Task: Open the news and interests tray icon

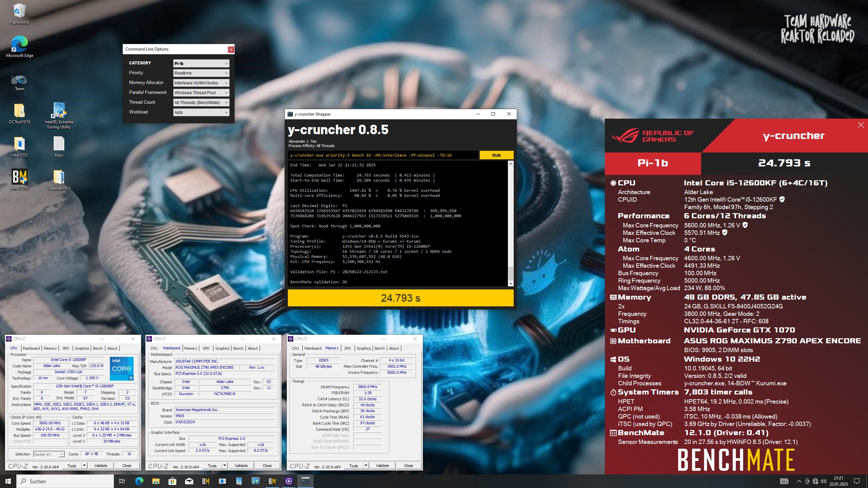Action: (784, 481)
